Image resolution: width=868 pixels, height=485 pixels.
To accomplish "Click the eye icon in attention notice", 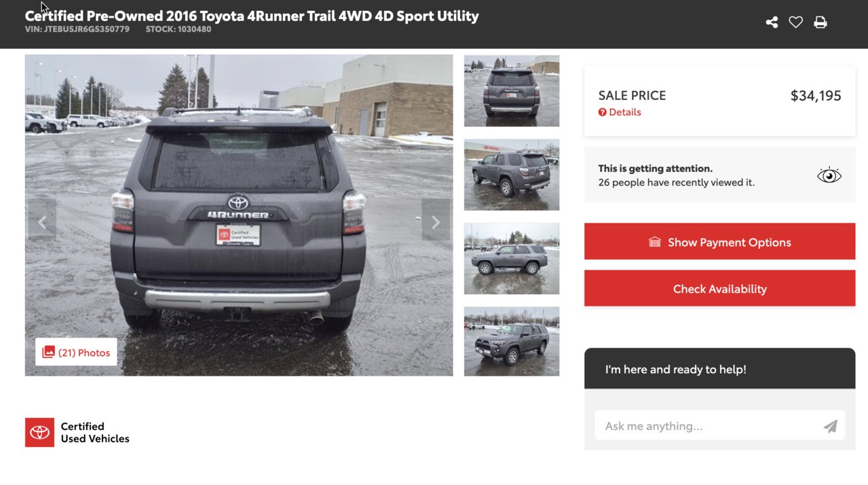I will pyautogui.click(x=829, y=175).
